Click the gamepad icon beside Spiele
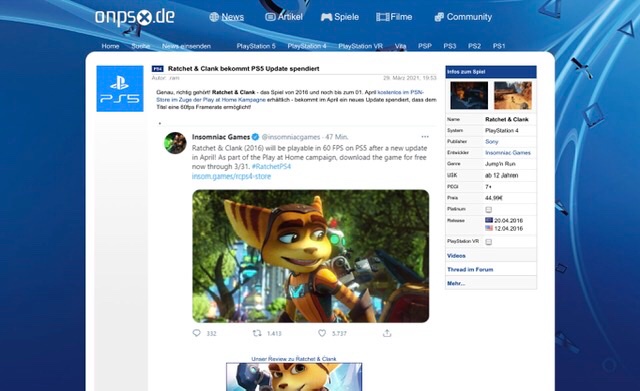640x391 pixels. click(326, 17)
